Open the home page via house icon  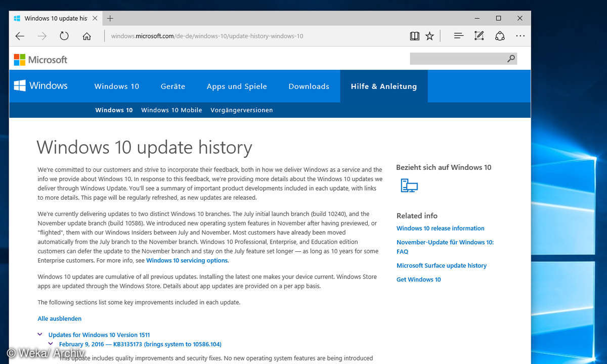point(86,36)
